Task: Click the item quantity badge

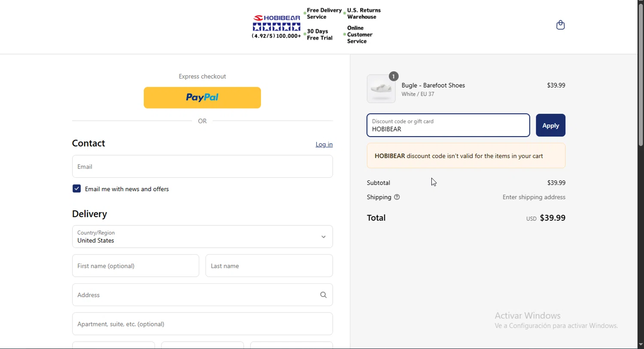Action: pos(394,76)
